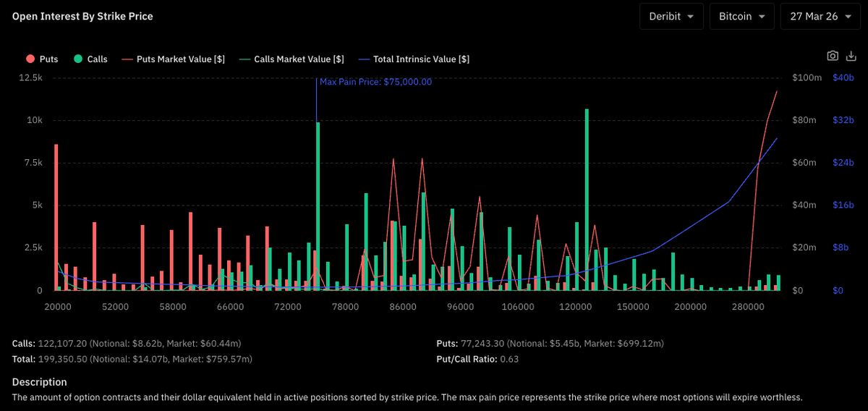Click the blue Total Intrinsic Value line swatch
Screen dimensions: 868x411
[x=364, y=59]
